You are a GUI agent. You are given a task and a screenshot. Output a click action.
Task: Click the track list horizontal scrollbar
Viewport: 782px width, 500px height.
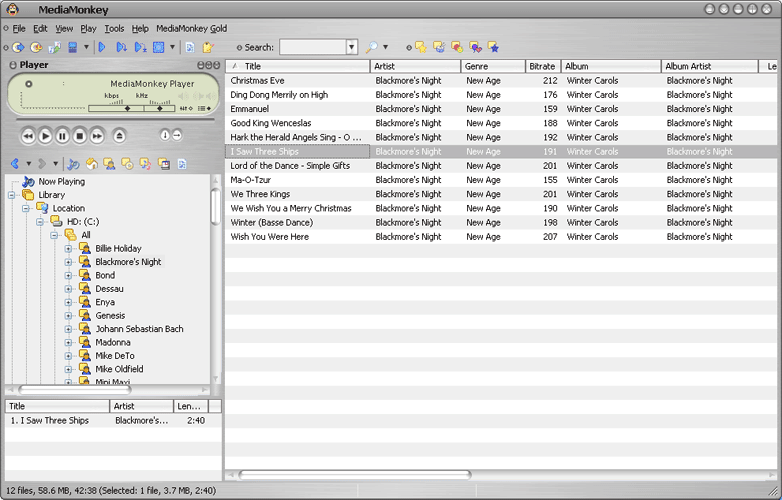click(x=355, y=475)
